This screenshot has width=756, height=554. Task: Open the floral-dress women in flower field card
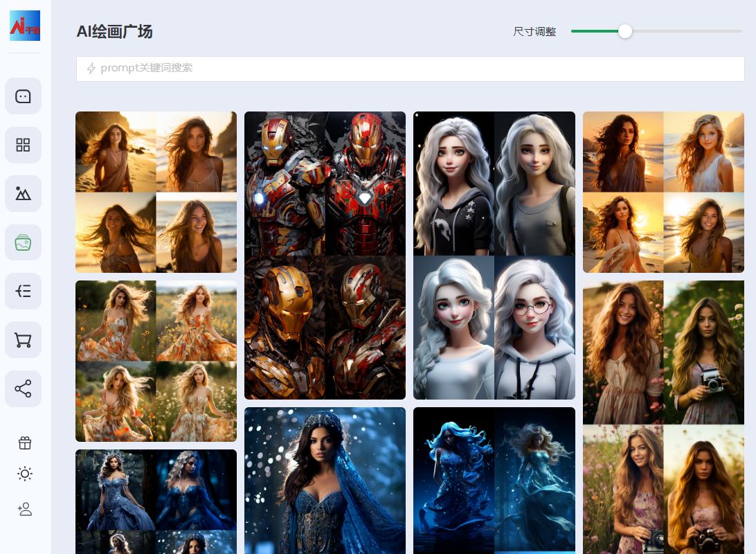click(x=156, y=361)
